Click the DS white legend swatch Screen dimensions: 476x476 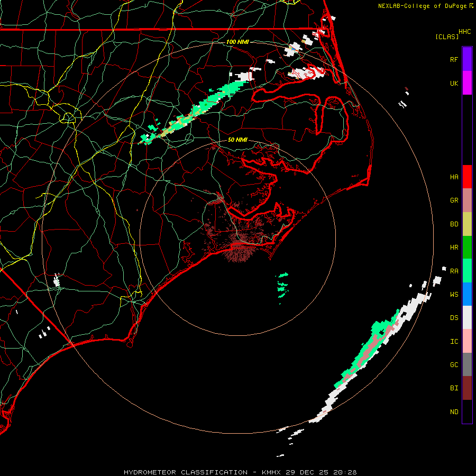[x=467, y=317]
